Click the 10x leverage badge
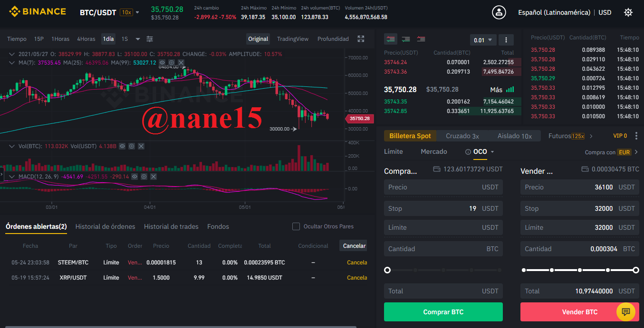Viewport: 644px width, 328px height. point(126,12)
